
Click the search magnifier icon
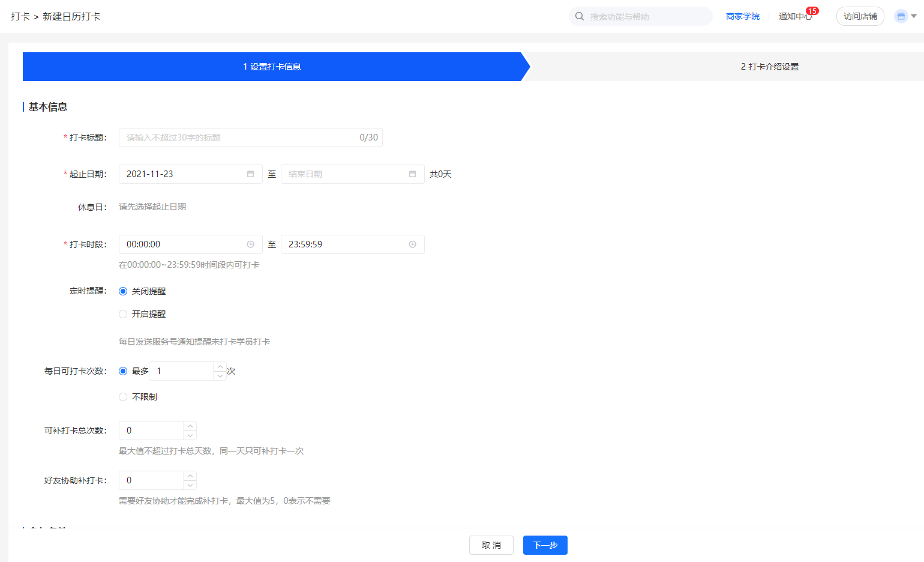580,16
